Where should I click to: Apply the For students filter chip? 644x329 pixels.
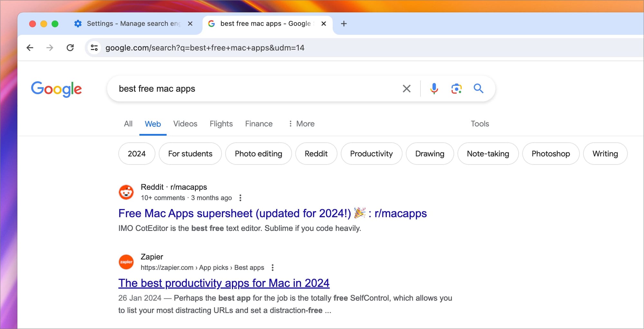[190, 154]
